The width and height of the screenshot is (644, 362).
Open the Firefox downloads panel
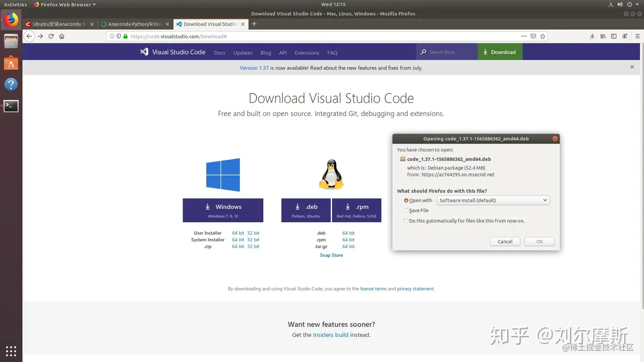pos(592,36)
